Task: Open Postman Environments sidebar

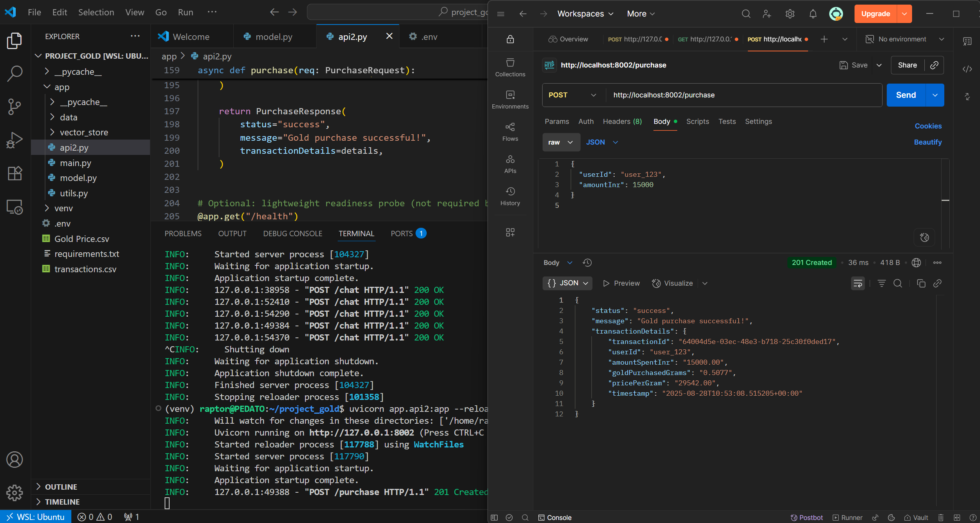Action: (510, 100)
